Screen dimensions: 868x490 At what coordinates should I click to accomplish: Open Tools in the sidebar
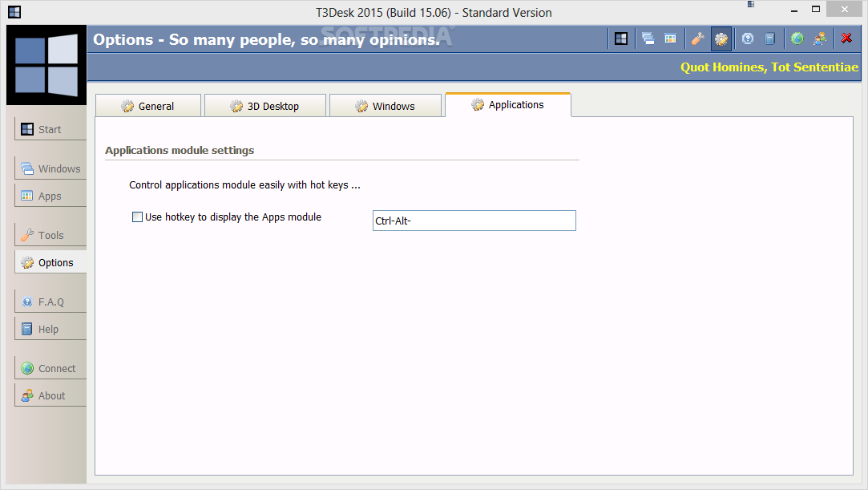click(50, 235)
